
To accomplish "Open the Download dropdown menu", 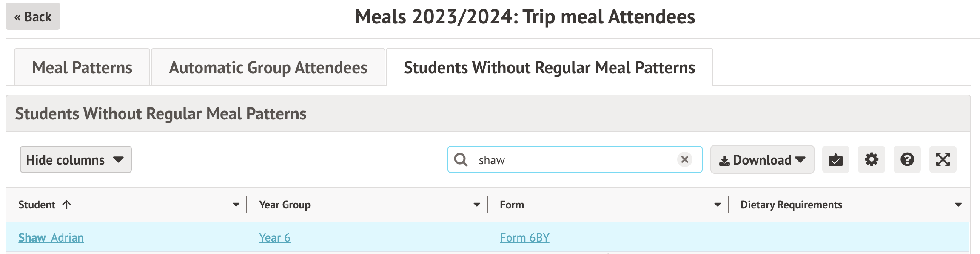I will (x=762, y=160).
